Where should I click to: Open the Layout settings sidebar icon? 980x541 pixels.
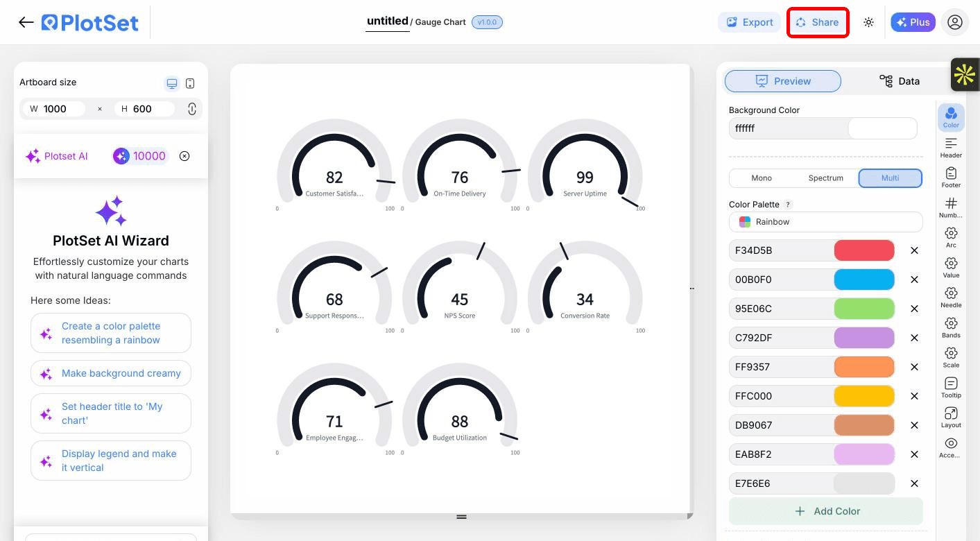click(x=951, y=417)
